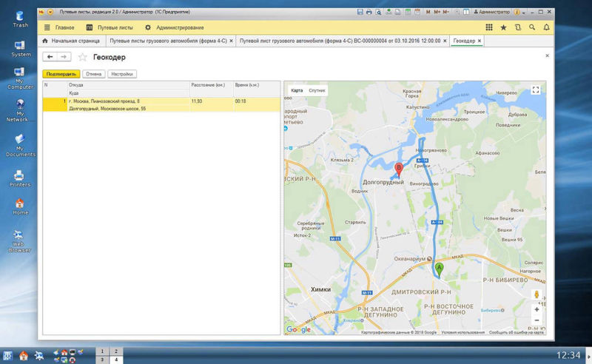Toggle fullscreen view on the map
This screenshot has width=592, height=364.
click(x=536, y=90)
